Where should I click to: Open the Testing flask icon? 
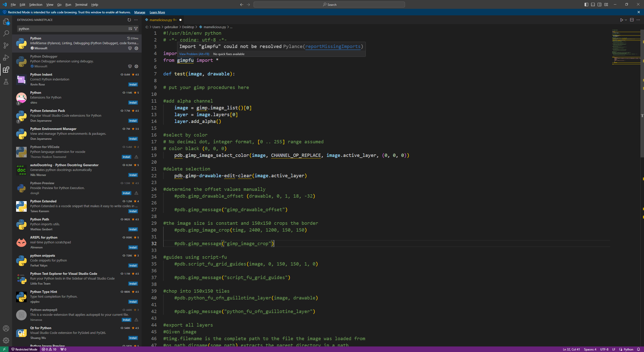pos(6,82)
